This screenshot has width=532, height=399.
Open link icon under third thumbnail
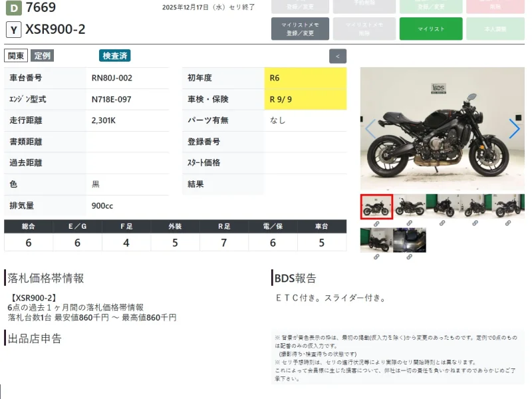tap(442, 223)
